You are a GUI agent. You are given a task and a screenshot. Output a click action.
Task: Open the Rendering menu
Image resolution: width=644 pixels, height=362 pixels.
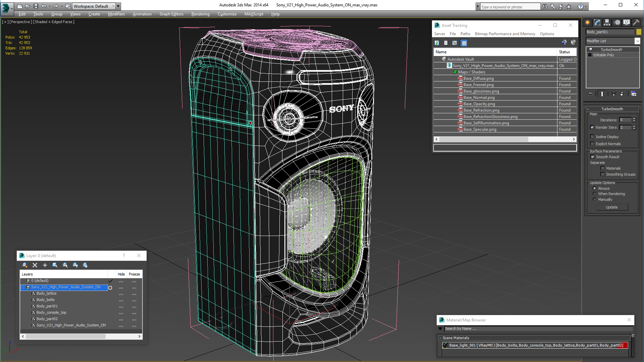[200, 14]
